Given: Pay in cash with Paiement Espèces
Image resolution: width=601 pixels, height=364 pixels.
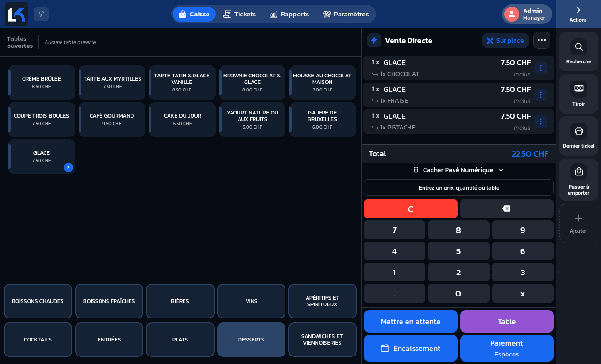Looking at the screenshot, I should 507,348.
